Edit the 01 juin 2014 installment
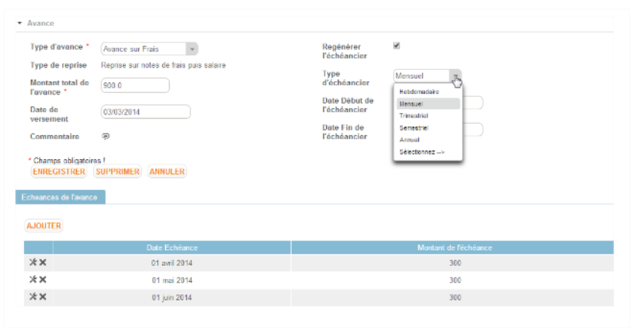 coord(33,297)
